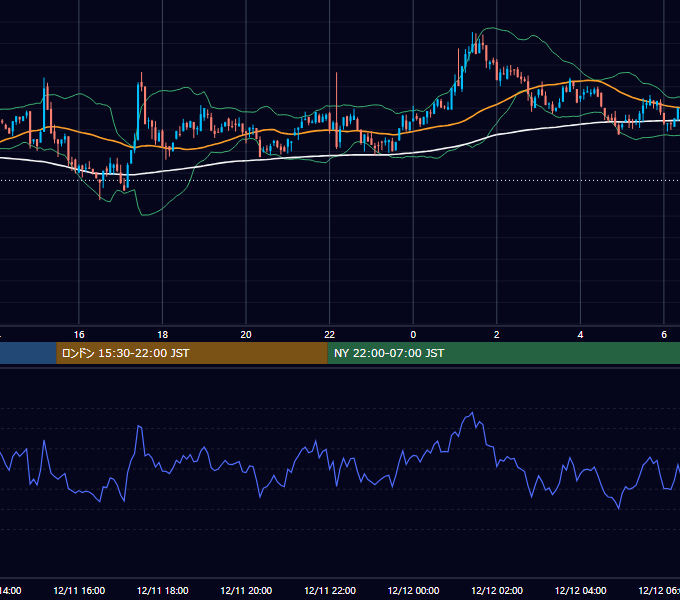680x600 pixels.
Task: Click the "20" hour label on price chart axis
Action: 246,335
